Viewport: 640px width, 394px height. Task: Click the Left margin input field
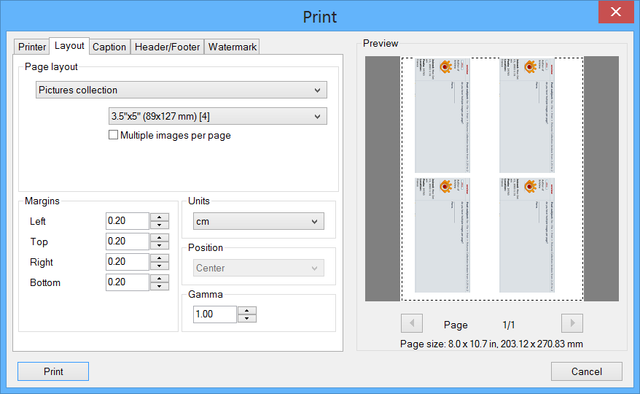[127, 221]
